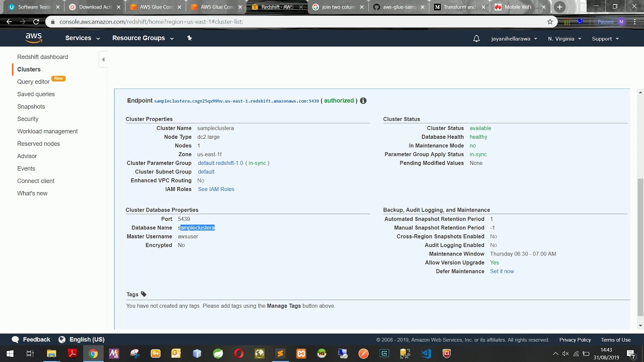Open XAMPP from the taskbar
This screenshot has height=362, width=644.
(x=301, y=353)
